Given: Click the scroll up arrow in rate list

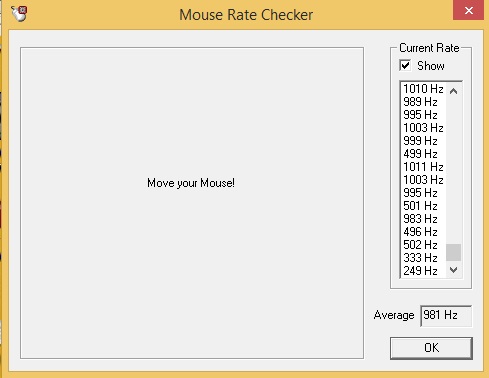Looking at the screenshot, I should pyautogui.click(x=453, y=91).
